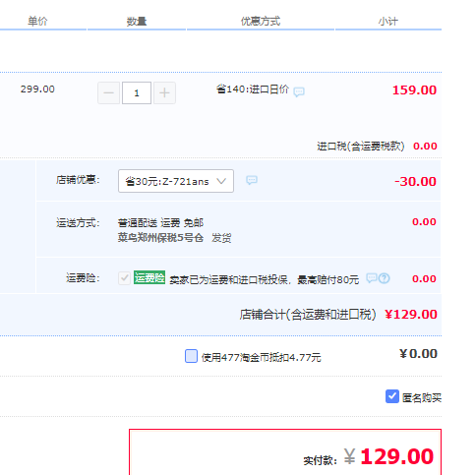Toggle the 运费险 shipping insurance checkbox
The image size is (476, 475).
click(x=124, y=278)
